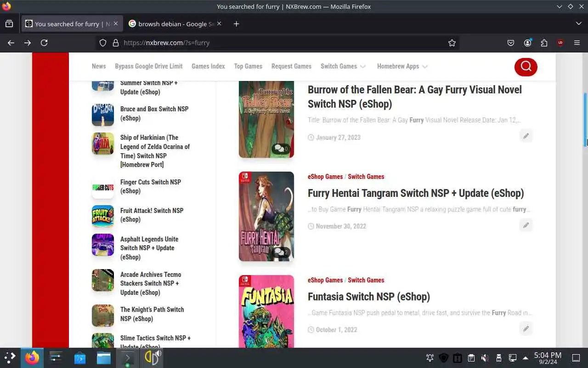Open the volume control in system tray
The width and height of the screenshot is (588, 368).
(485, 358)
